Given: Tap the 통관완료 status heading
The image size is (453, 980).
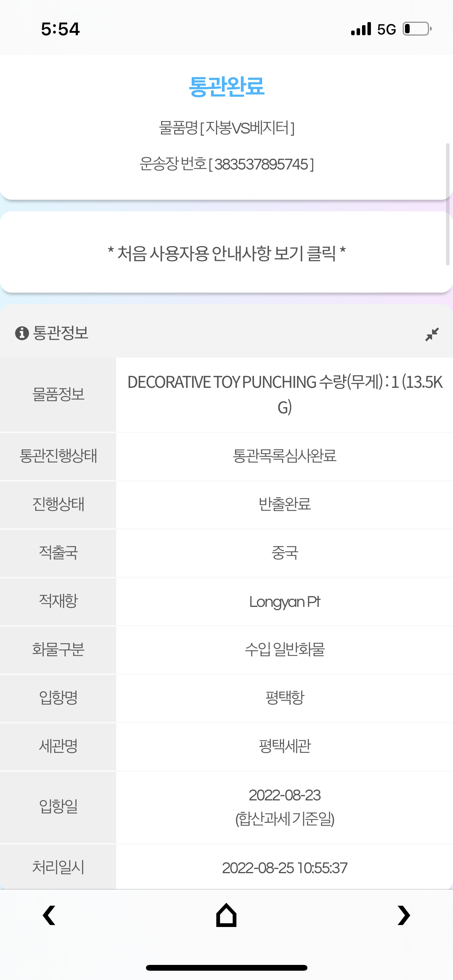Looking at the screenshot, I should point(226,86).
